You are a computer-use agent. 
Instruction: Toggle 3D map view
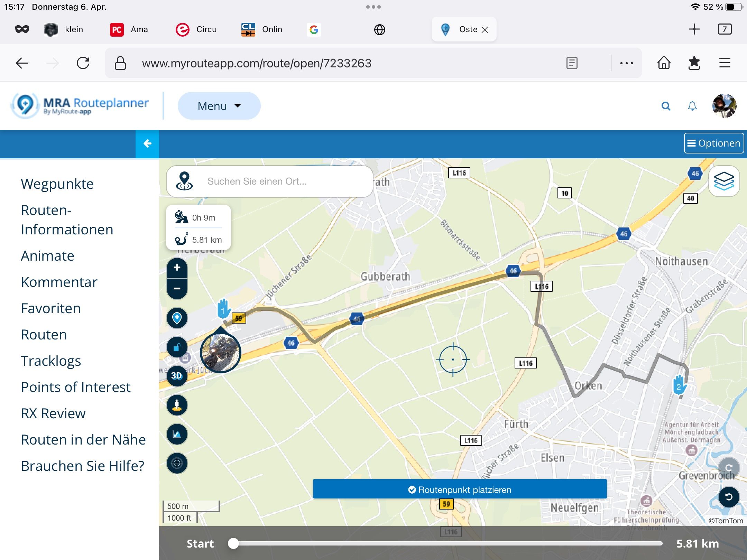coord(177,376)
